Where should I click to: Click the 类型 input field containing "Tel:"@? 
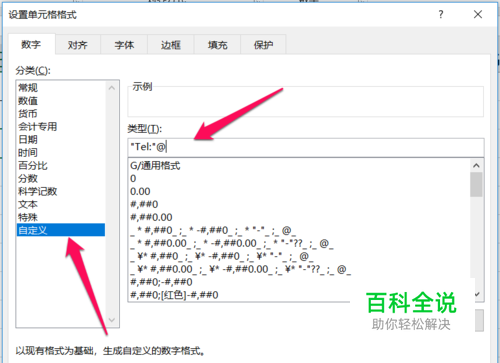click(x=306, y=147)
